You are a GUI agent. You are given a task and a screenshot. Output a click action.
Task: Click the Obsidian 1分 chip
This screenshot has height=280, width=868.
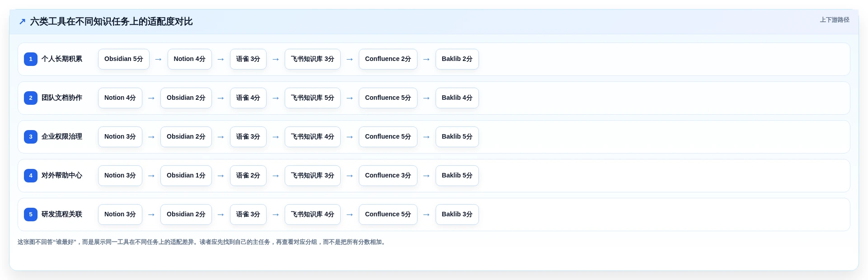(186, 176)
